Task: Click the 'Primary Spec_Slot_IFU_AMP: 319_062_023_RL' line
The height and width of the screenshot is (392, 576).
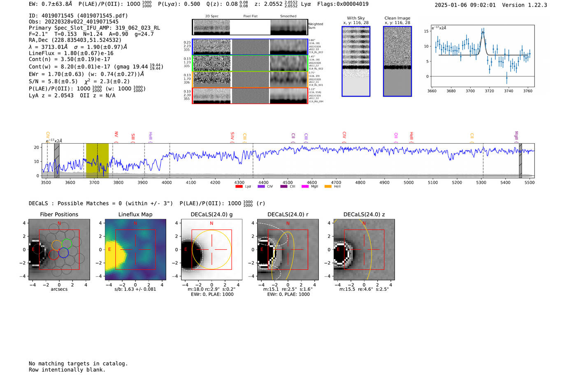Action: (95, 28)
